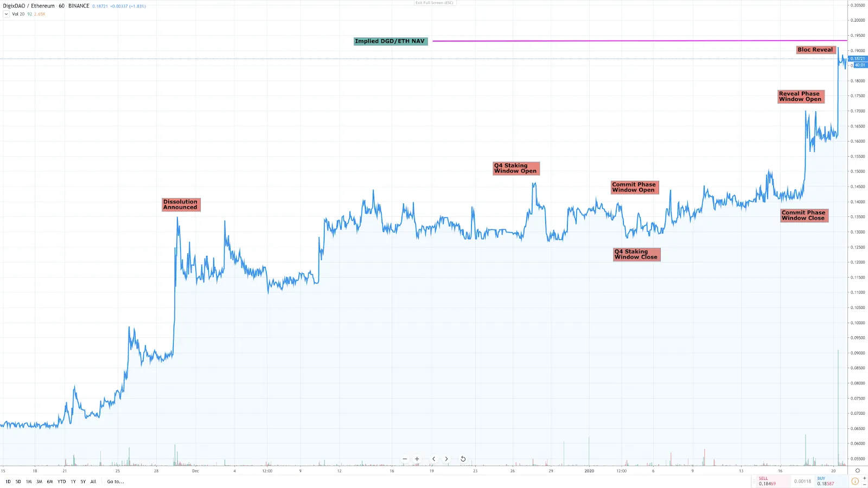The width and height of the screenshot is (868, 488).
Task: Zoom in the chart with the plus button
Action: click(417, 459)
